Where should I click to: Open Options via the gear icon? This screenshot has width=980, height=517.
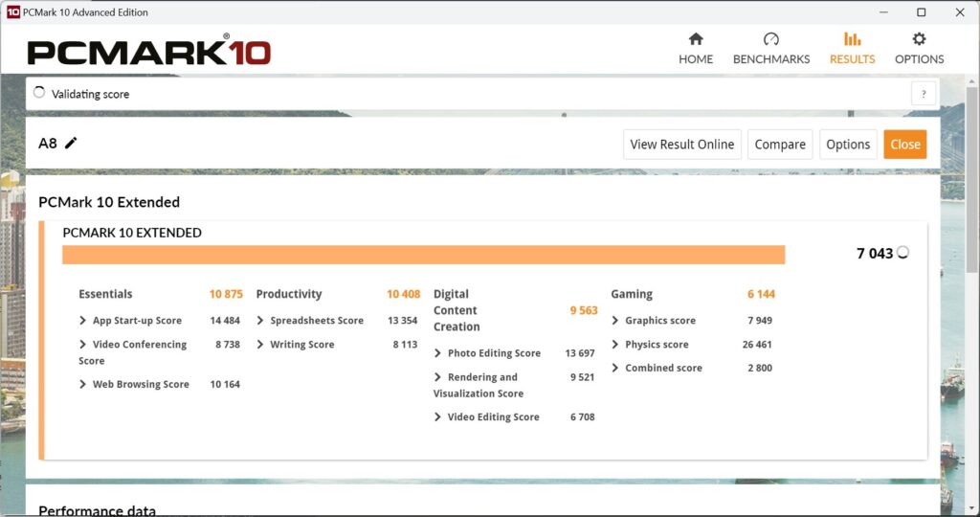(x=919, y=38)
